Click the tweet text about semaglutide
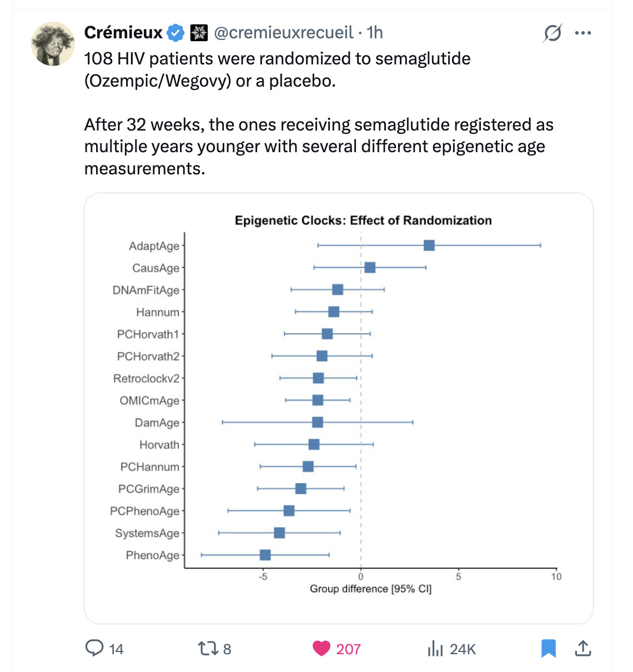Screen dimensions: 633x672 [319, 113]
